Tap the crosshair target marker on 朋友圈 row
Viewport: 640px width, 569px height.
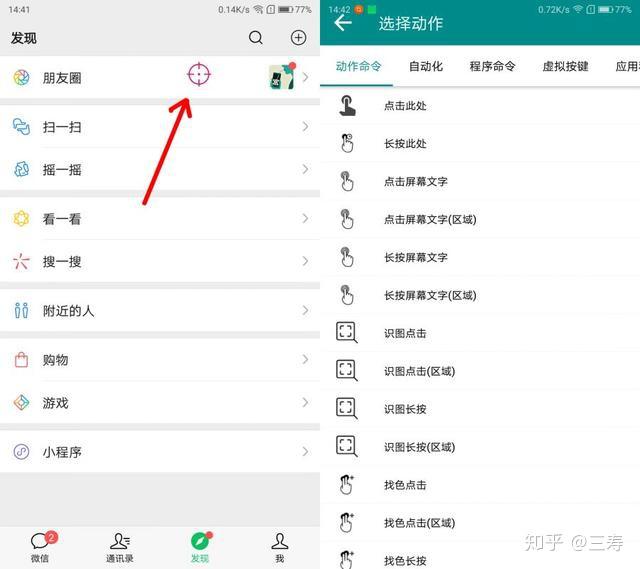click(x=199, y=74)
